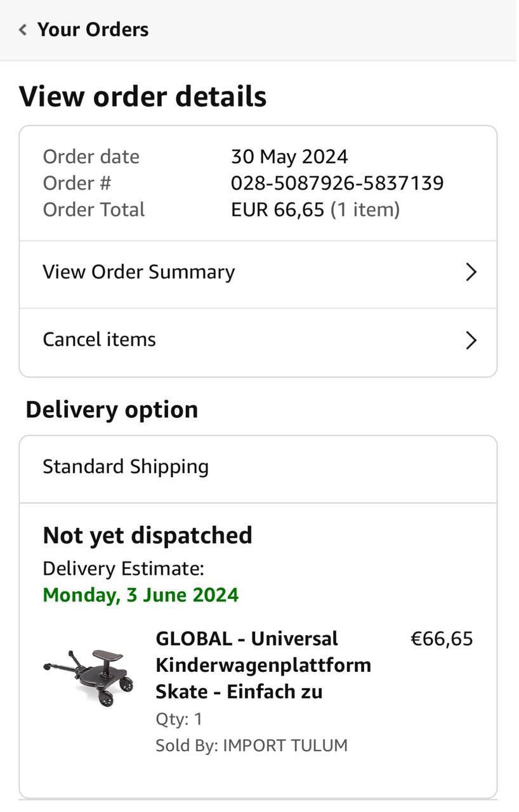Open GLOBAL Universal Kinderwagenplattform product title

pos(263,665)
